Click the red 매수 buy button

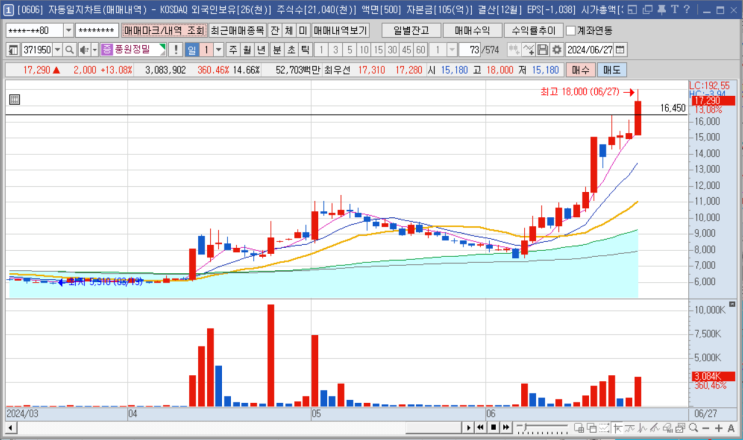click(x=580, y=70)
